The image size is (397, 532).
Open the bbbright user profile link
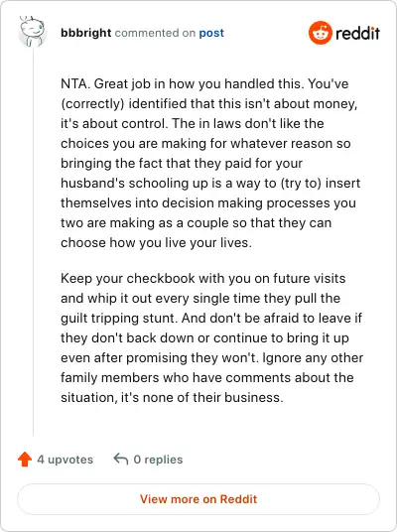(85, 33)
